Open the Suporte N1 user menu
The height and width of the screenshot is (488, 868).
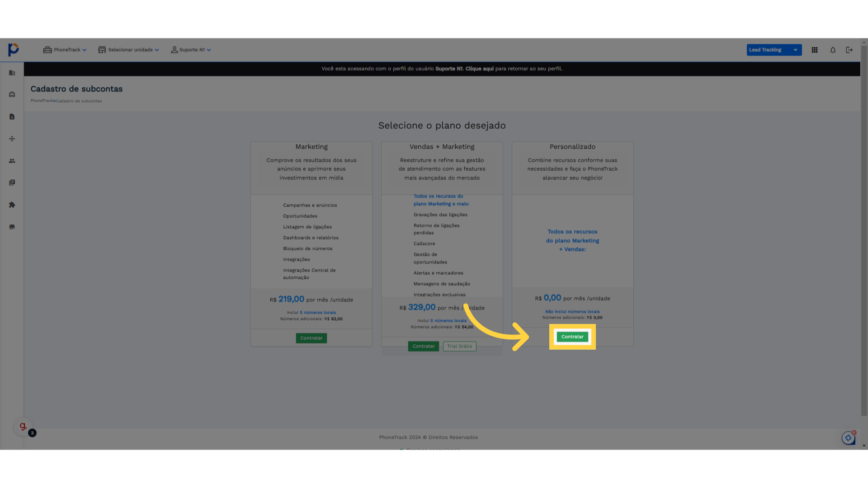(191, 50)
